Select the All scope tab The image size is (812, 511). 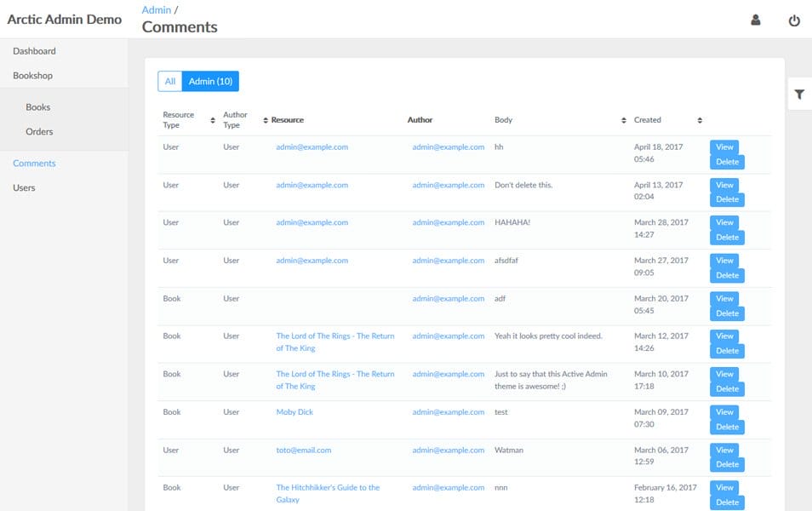coord(169,81)
